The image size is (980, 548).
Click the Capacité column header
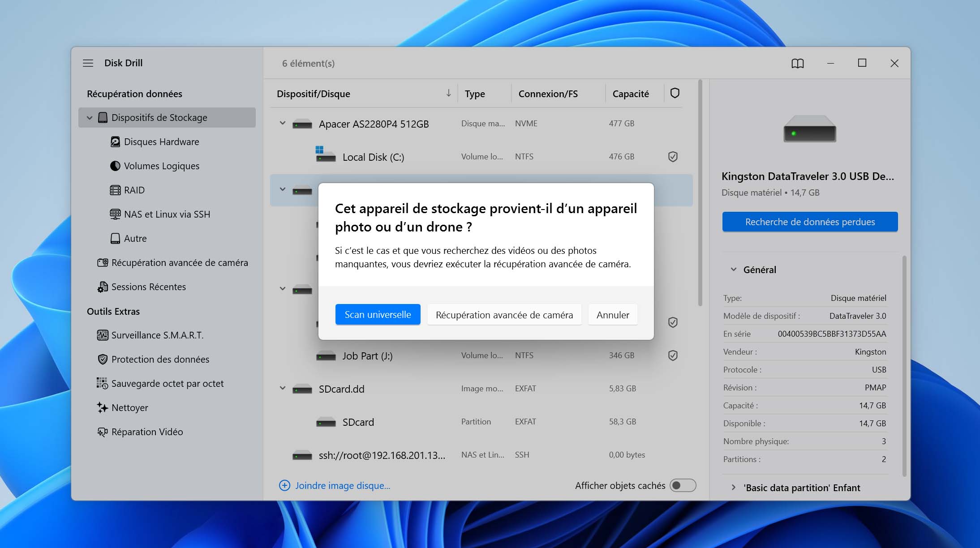631,94
